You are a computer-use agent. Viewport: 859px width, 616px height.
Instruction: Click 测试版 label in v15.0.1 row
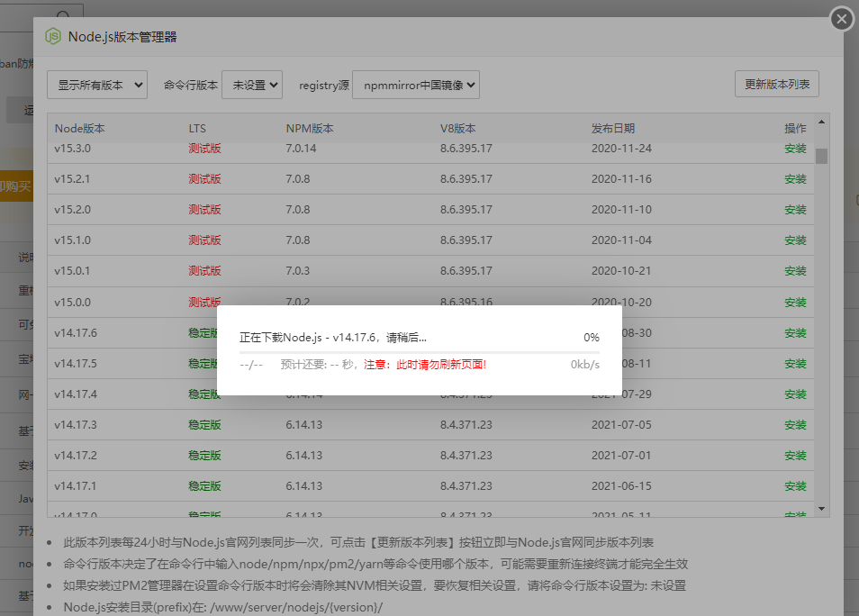coord(205,271)
